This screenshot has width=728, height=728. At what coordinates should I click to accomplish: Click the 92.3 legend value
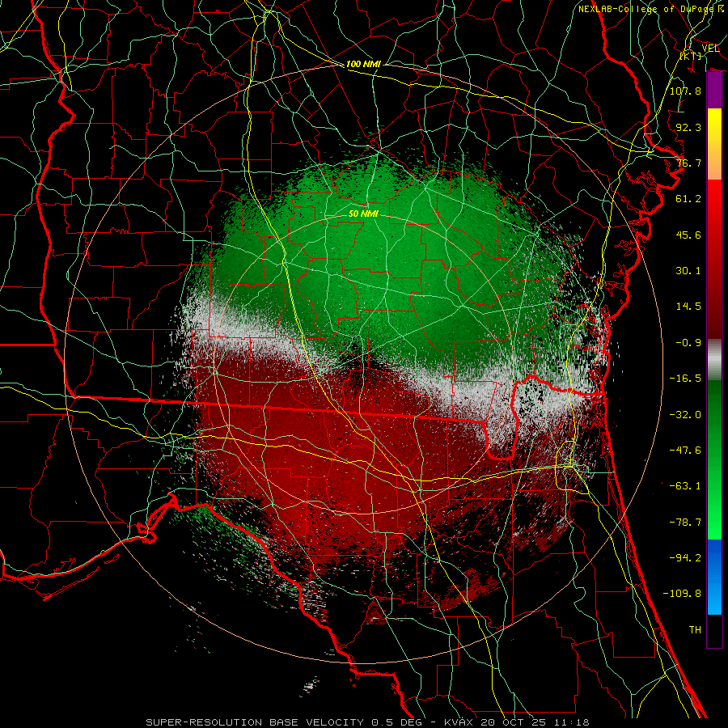click(688, 127)
